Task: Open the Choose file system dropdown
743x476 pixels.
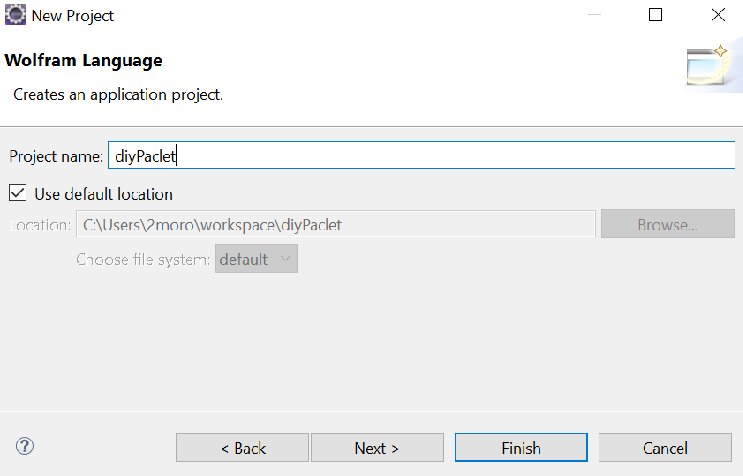Action: tap(256, 259)
